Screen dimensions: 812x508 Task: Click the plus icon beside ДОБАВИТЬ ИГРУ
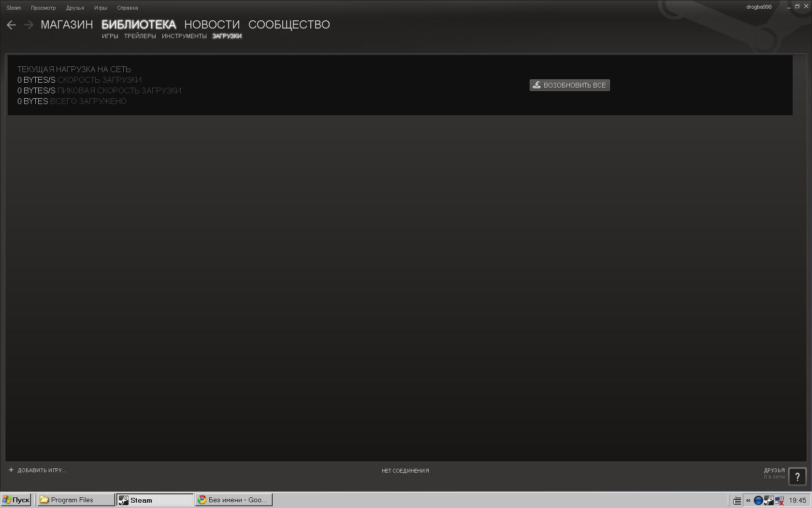(11, 470)
